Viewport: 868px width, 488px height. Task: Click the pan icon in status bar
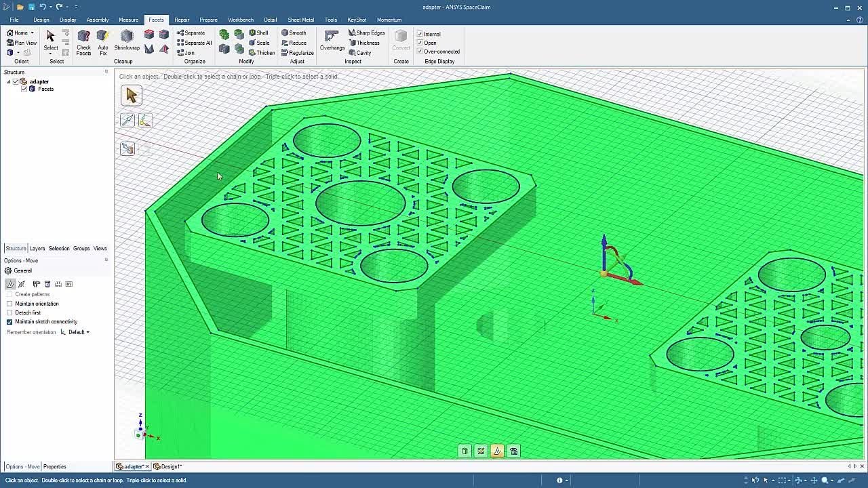coord(814,480)
